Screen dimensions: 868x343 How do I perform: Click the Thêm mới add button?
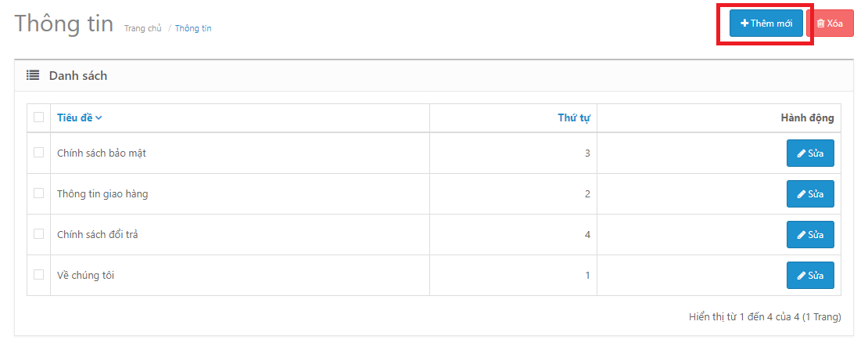pyautogui.click(x=766, y=23)
